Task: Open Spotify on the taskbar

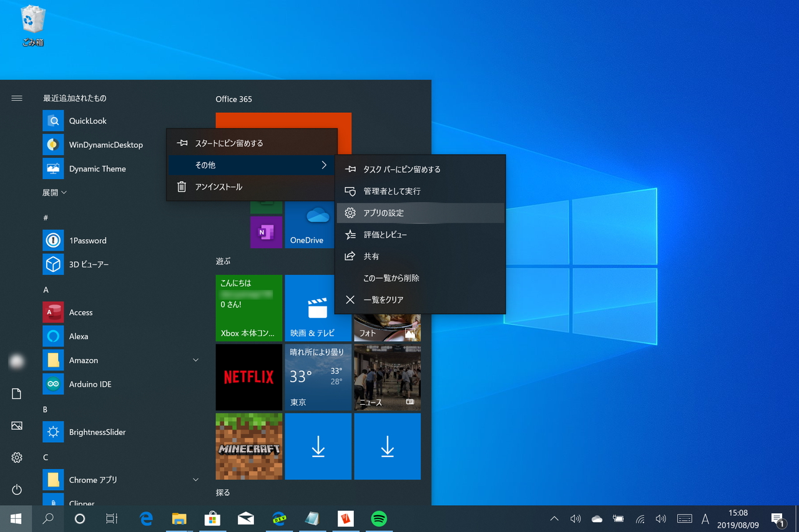Action: tap(379, 519)
